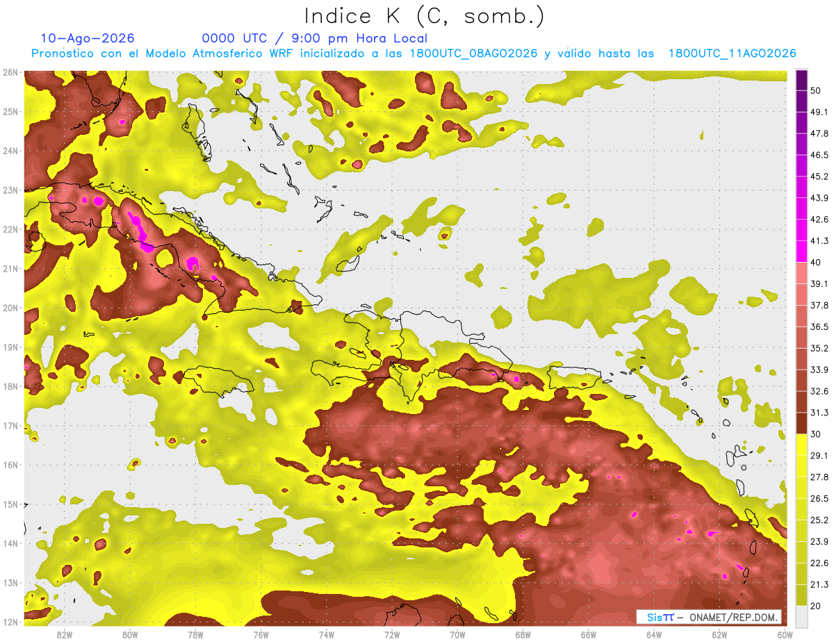Click the "20" color scale label

point(817,606)
